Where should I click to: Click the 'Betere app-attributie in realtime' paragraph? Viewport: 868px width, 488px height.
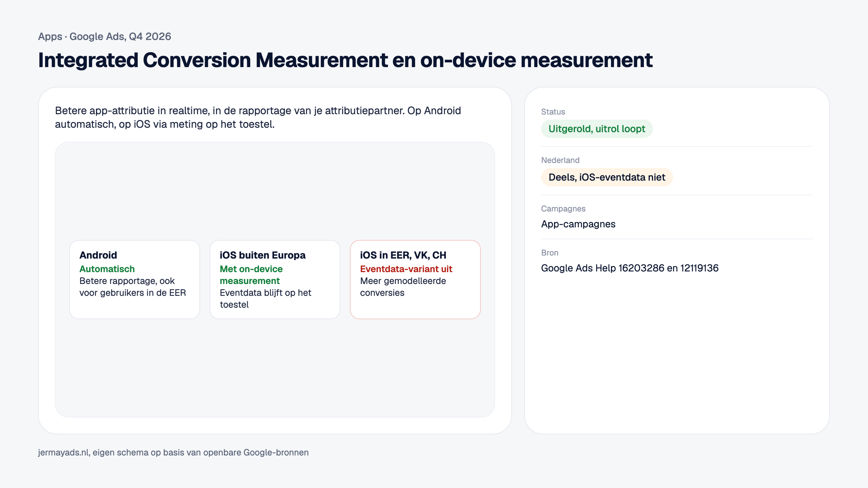tap(258, 117)
